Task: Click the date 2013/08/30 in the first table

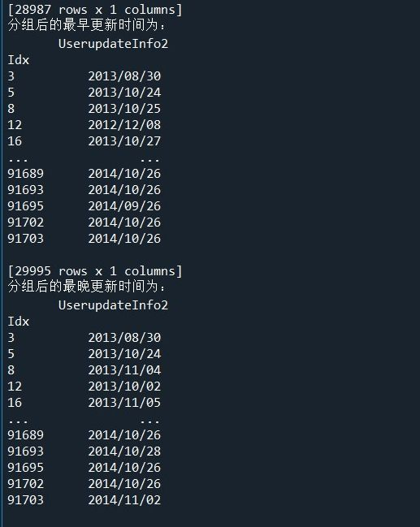Action: point(124,76)
